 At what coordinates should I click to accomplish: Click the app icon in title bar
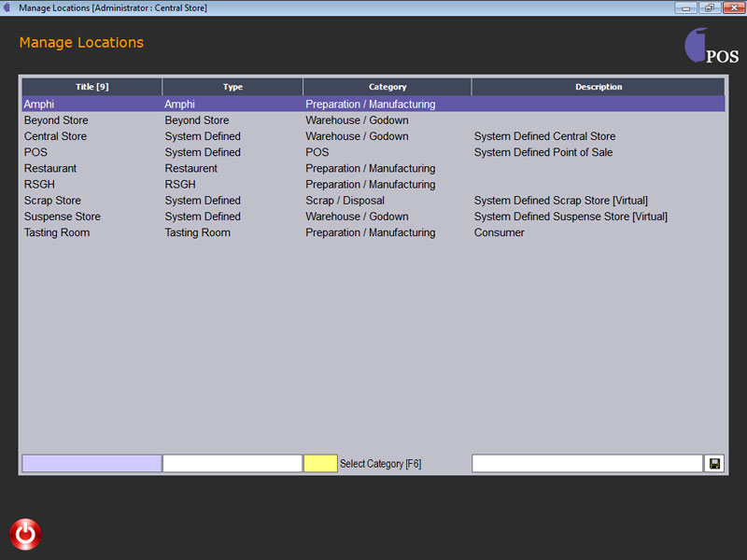pos(8,7)
